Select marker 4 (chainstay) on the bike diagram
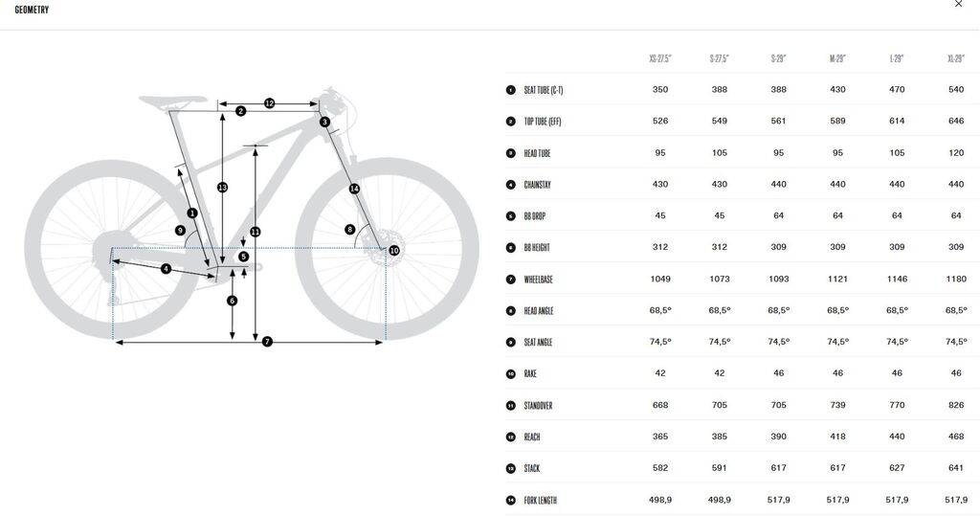 tap(166, 269)
